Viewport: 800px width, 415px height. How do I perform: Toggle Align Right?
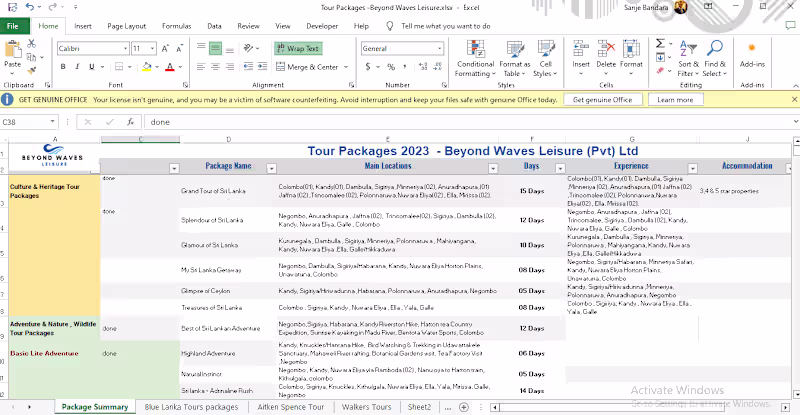(230, 67)
